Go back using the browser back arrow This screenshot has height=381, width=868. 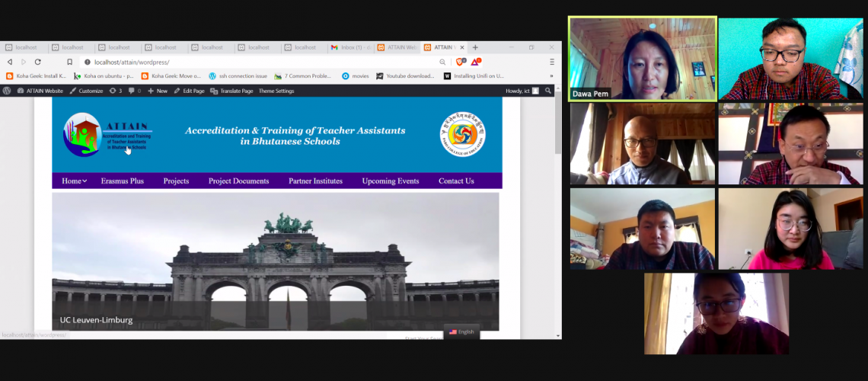click(9, 62)
